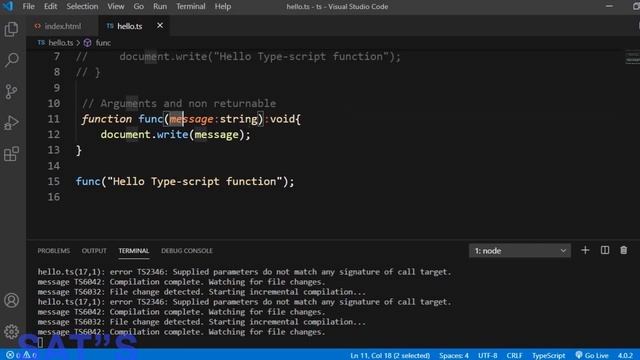
Task: Click TypeScript version 4.0.2 in status bar
Action: pyautogui.click(x=625, y=356)
